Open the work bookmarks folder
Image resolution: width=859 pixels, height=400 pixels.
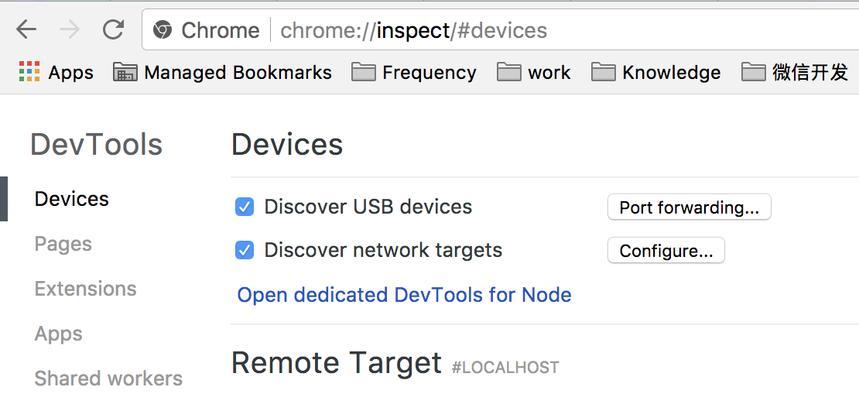point(534,72)
